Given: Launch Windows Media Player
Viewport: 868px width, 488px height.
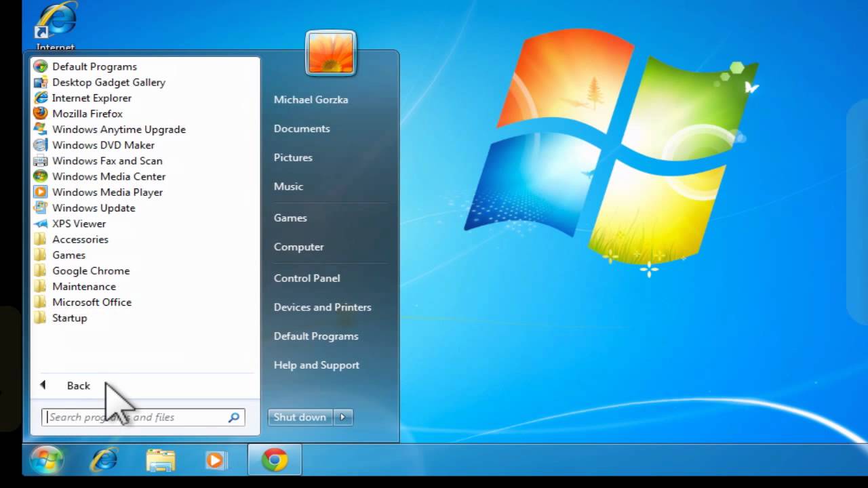Looking at the screenshot, I should (x=107, y=192).
